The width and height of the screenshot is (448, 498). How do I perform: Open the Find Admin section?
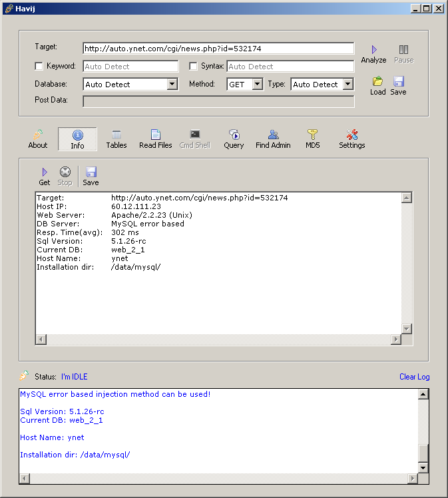tap(273, 139)
